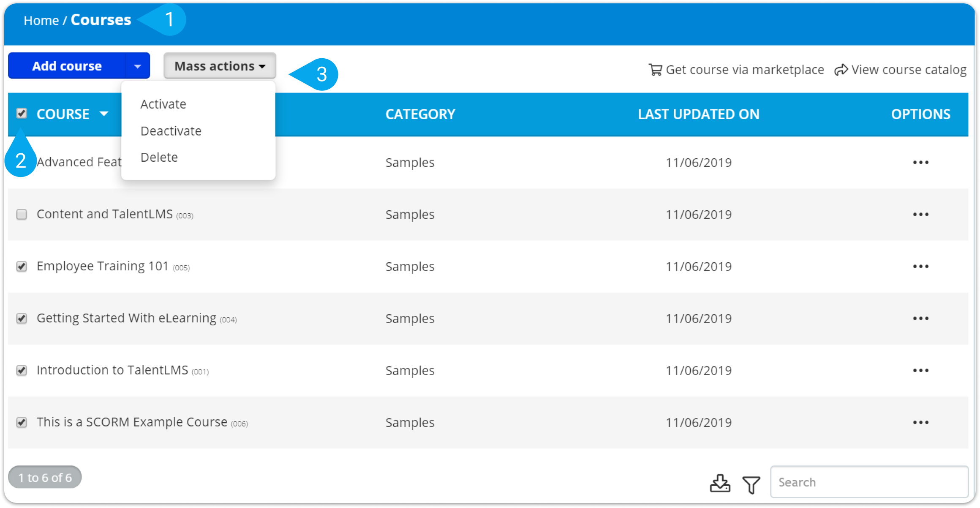980x508 pixels.
Task: Click the View course catalog arrow icon
Action: (841, 70)
